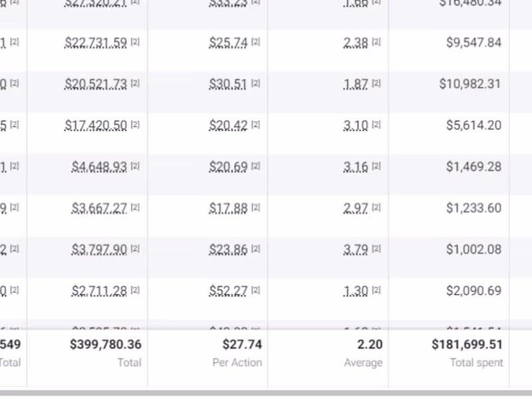
Task: Click the [2] footnote beside $22,731.59
Action: pos(135,42)
